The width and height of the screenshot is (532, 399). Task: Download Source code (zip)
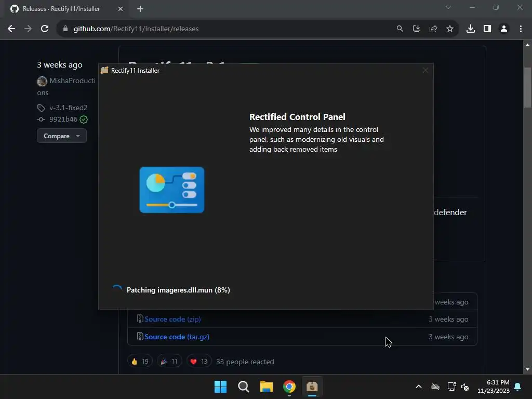coord(172,320)
